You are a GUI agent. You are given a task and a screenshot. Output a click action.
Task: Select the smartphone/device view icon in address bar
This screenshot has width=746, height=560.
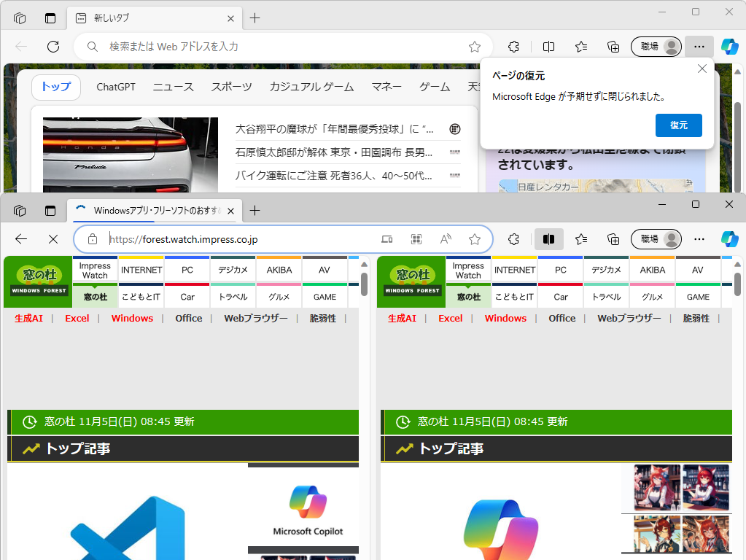point(387,239)
